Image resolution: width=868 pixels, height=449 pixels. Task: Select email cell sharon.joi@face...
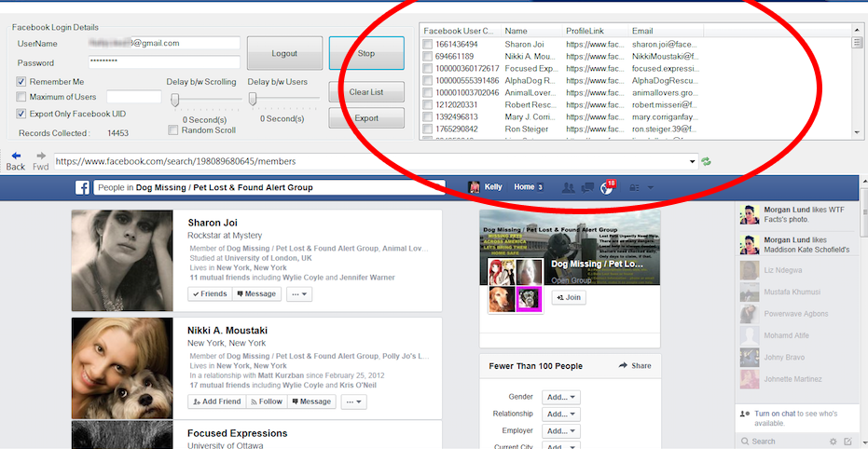(664, 44)
